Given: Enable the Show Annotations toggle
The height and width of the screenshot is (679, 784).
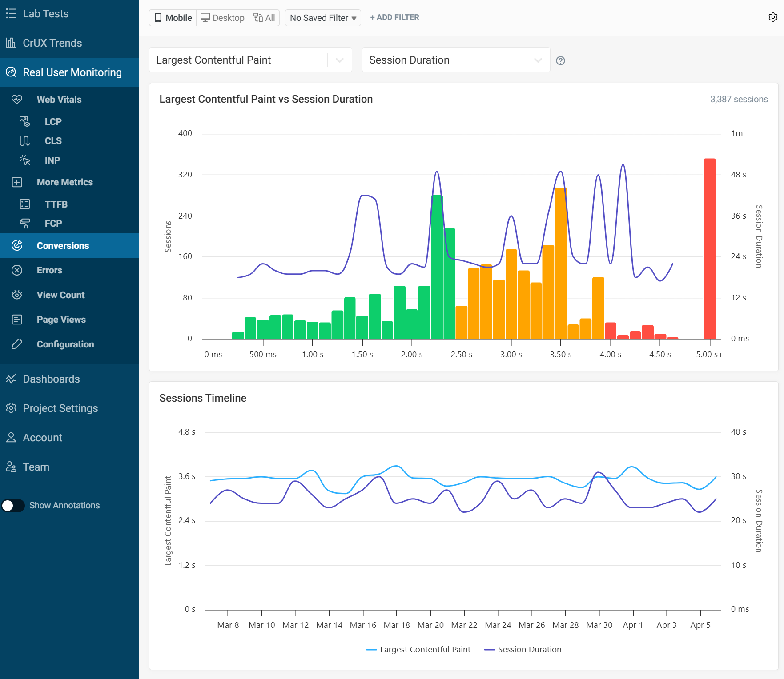Looking at the screenshot, I should point(13,506).
